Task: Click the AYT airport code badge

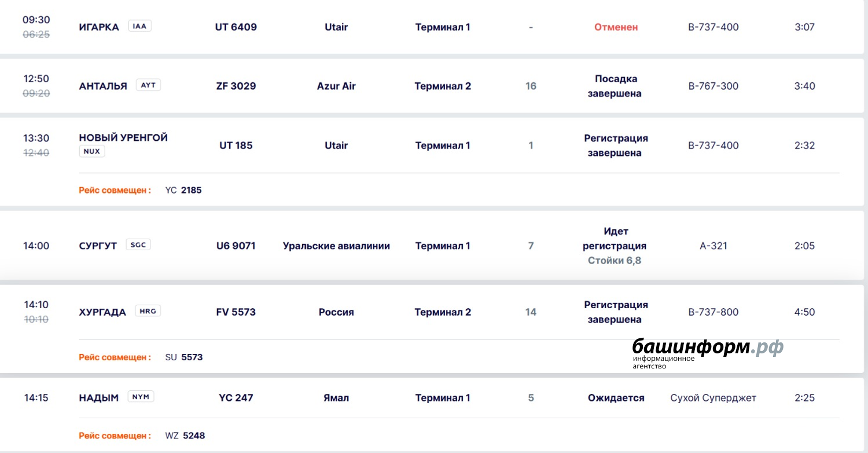Action: tap(149, 85)
